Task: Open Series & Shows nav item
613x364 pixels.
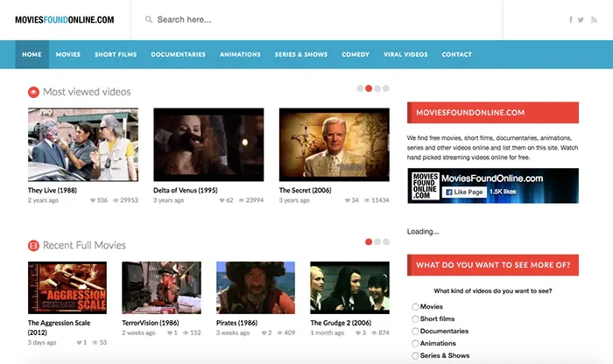Action: tap(301, 54)
